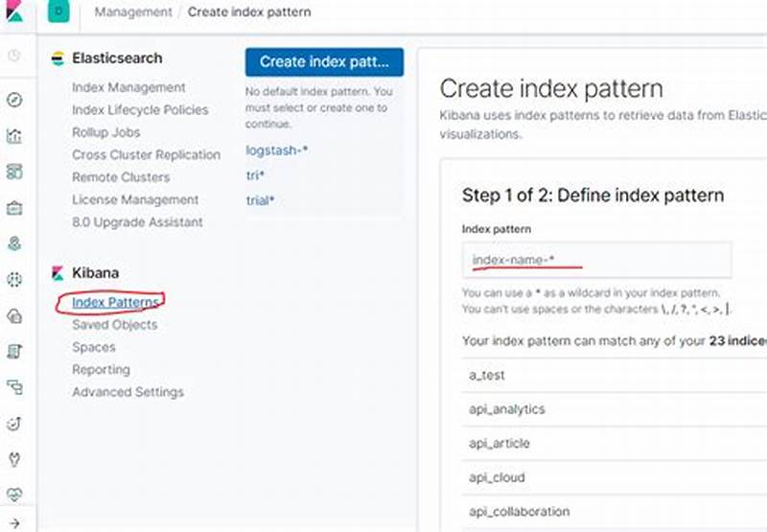Expand the sidebar with the arrow icon

(14, 523)
